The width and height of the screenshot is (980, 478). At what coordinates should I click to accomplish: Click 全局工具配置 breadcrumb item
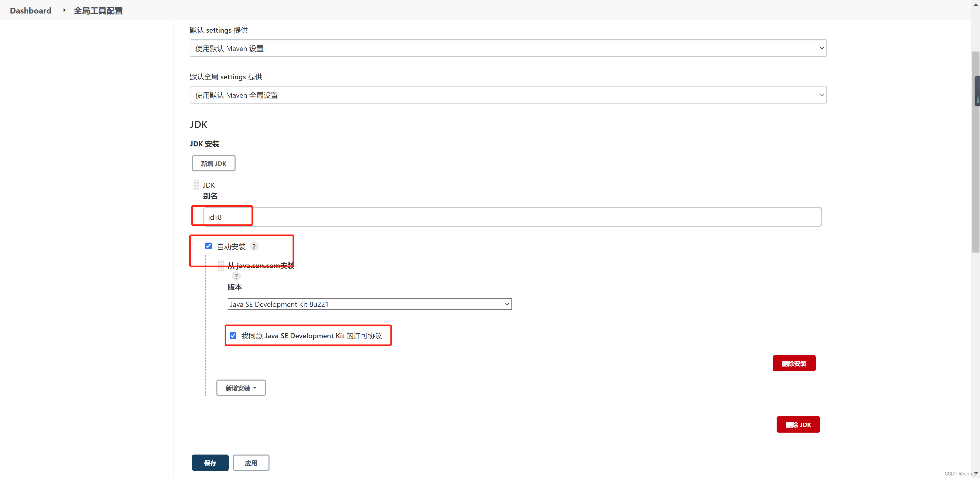point(98,11)
